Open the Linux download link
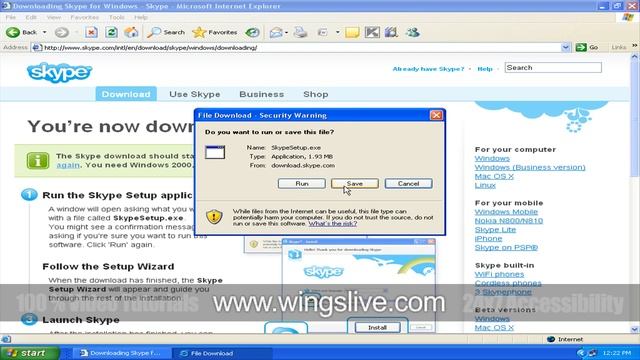This screenshot has height=360, width=640. pos(485,185)
